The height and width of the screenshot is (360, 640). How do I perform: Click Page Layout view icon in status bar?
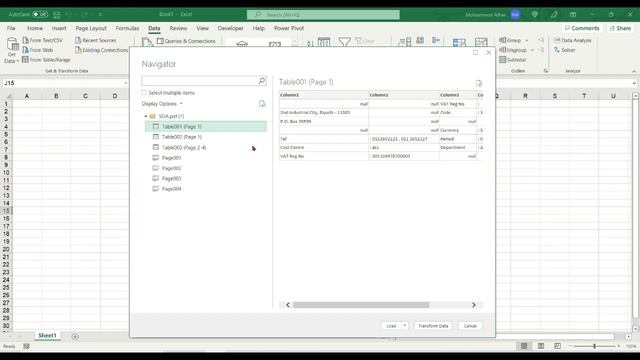[541, 346]
